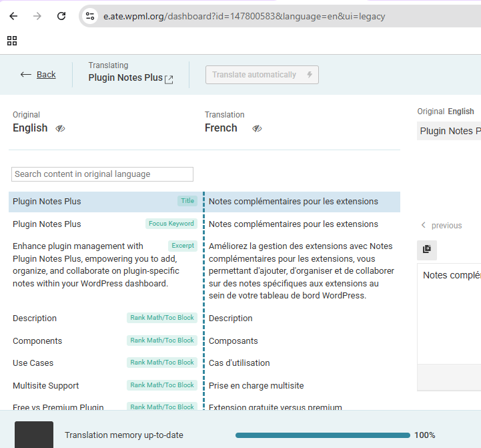The image size is (481, 448).
Task: Select the Focus Keyword segment row
Action: [93, 224]
